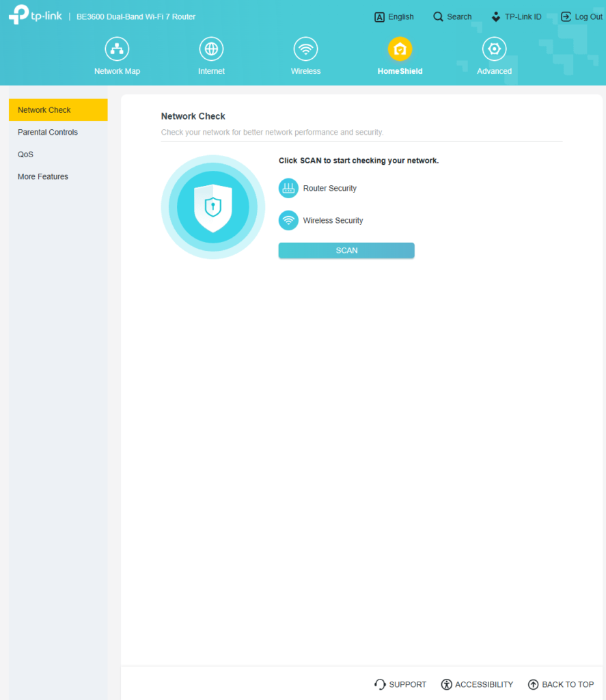Select the Wireless settings icon
This screenshot has width=606, height=700.
(x=305, y=48)
